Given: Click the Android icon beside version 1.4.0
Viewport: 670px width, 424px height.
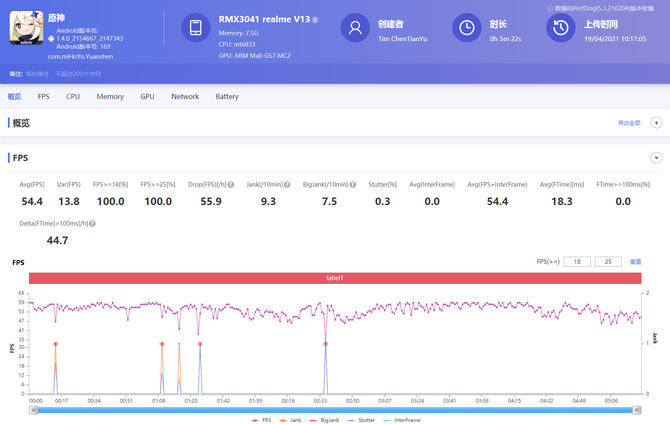Looking at the screenshot, I should [51, 38].
